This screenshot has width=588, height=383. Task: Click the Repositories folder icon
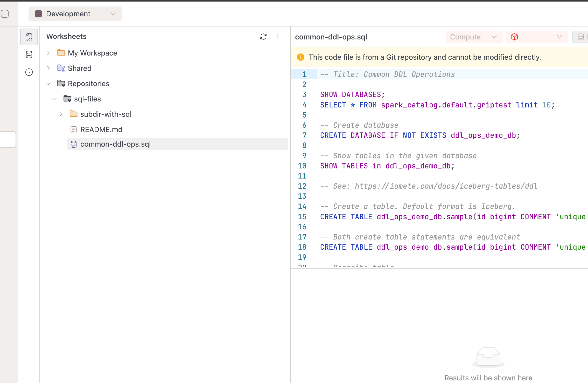[x=61, y=83]
